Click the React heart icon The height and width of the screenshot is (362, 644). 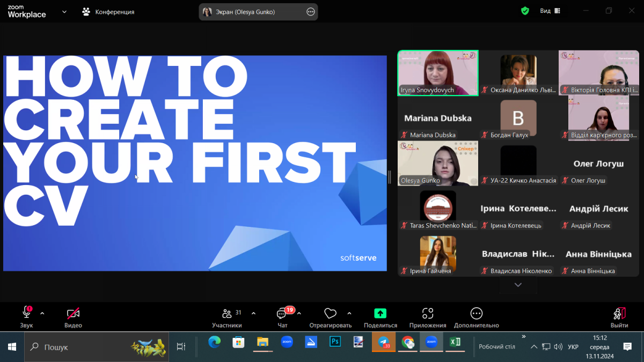[330, 314]
